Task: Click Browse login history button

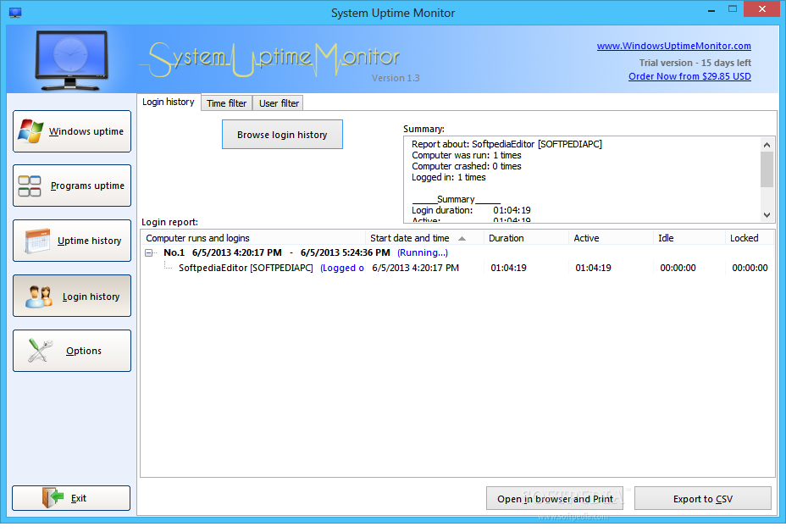Action: click(x=282, y=135)
